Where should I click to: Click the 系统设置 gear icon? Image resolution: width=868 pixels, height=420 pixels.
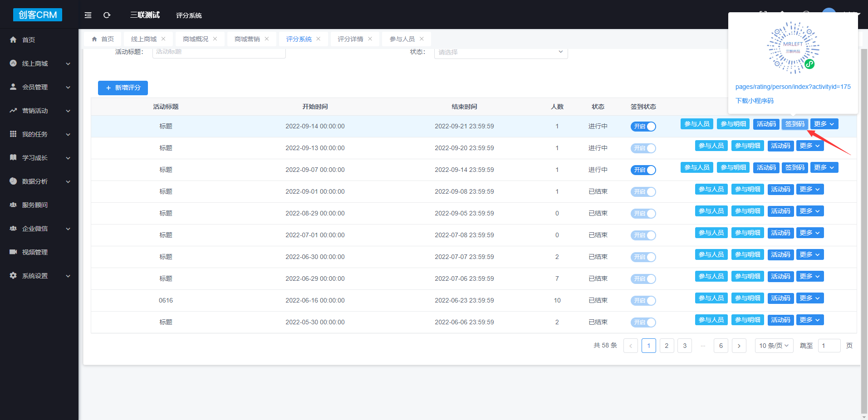click(13, 276)
